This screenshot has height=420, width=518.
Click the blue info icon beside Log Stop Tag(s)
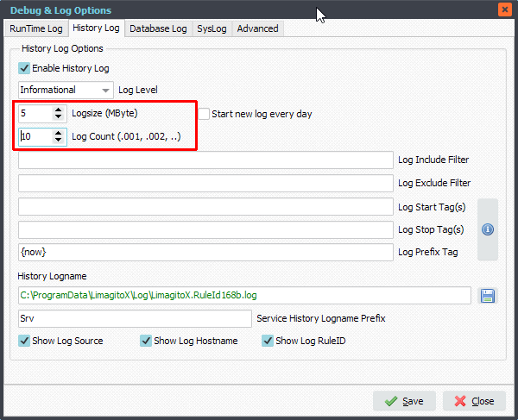pos(488,229)
